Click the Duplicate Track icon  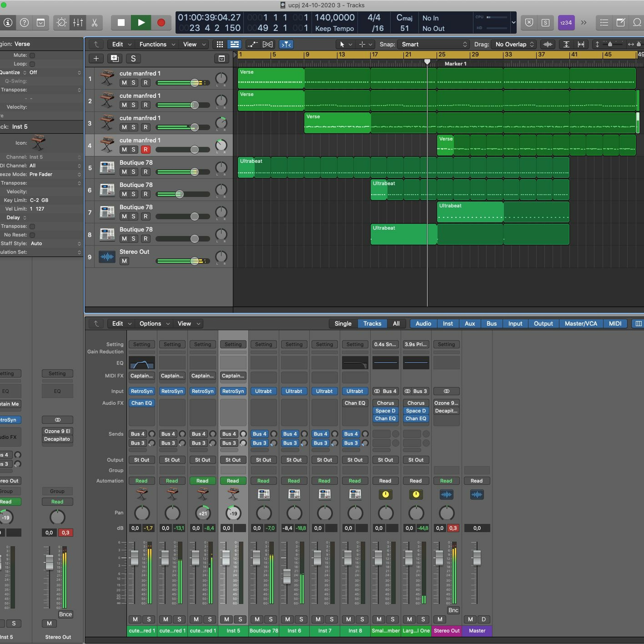115,59
